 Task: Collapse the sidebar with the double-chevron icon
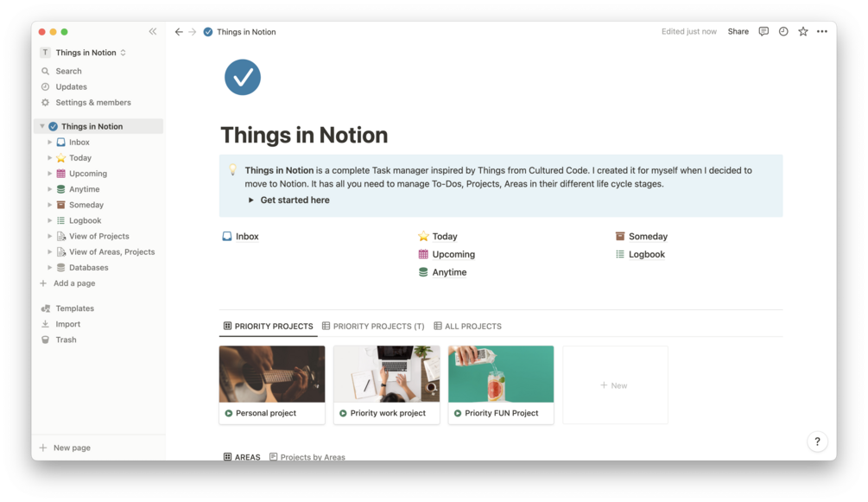click(153, 32)
